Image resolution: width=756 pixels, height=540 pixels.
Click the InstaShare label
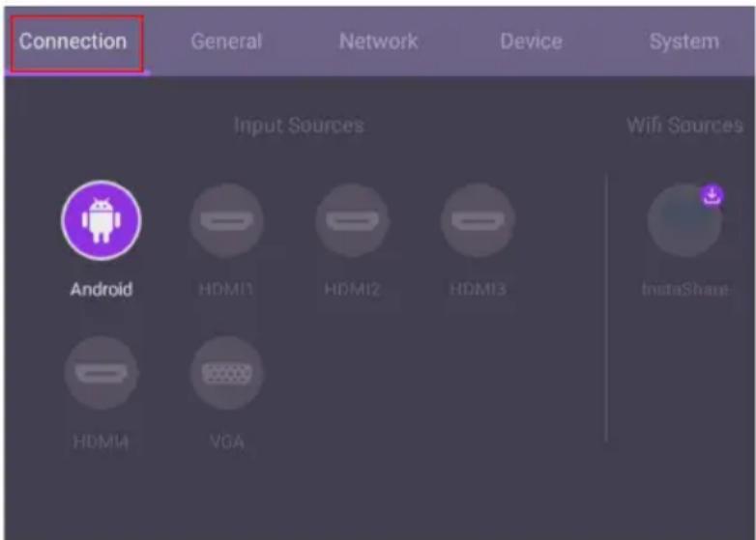(x=685, y=289)
